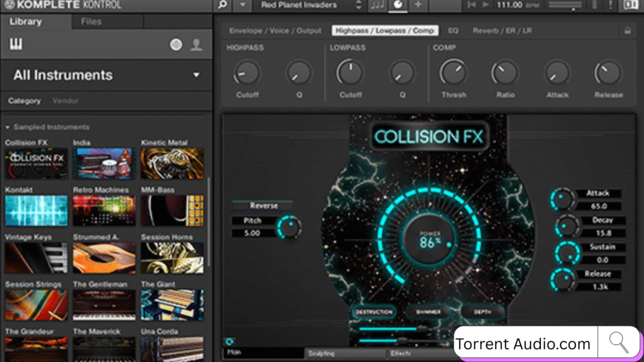Click the search magnifier icon in top bar
Image resolution: width=644 pixels, height=362 pixels.
click(223, 6)
